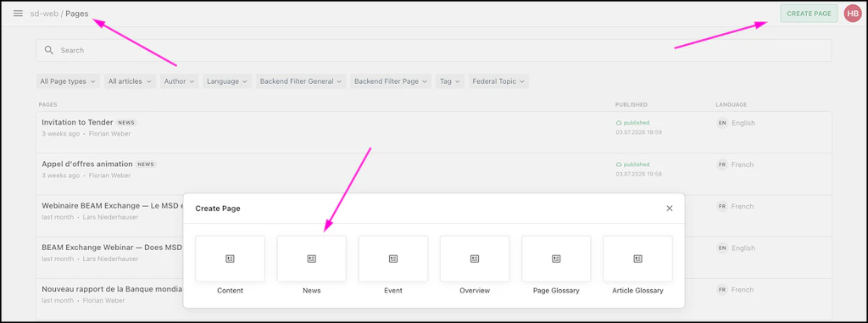Viewport: 868px width, 323px height.
Task: Click the Pages breadcrumb
Action: [77, 14]
